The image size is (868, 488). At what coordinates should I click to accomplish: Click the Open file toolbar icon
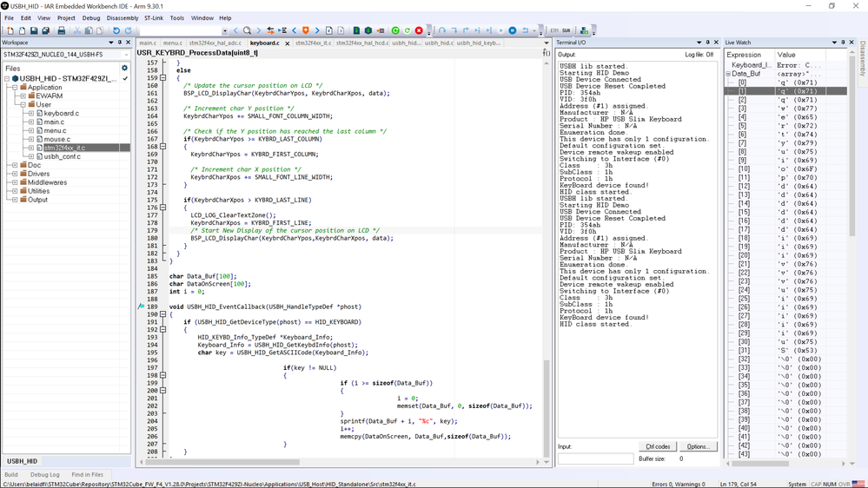click(22, 30)
